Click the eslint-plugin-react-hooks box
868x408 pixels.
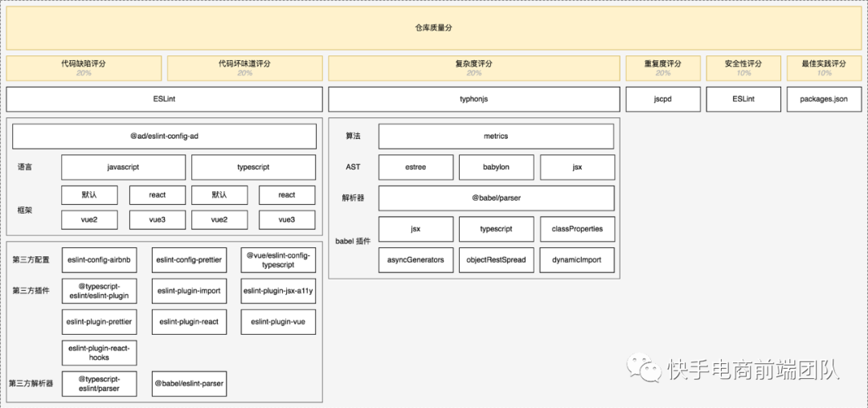99,353
